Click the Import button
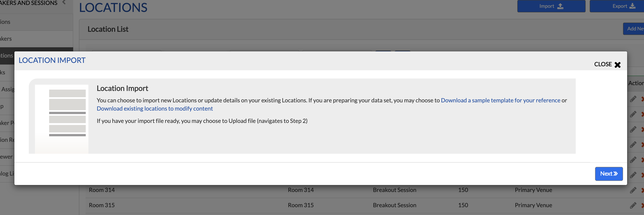 pyautogui.click(x=551, y=6)
